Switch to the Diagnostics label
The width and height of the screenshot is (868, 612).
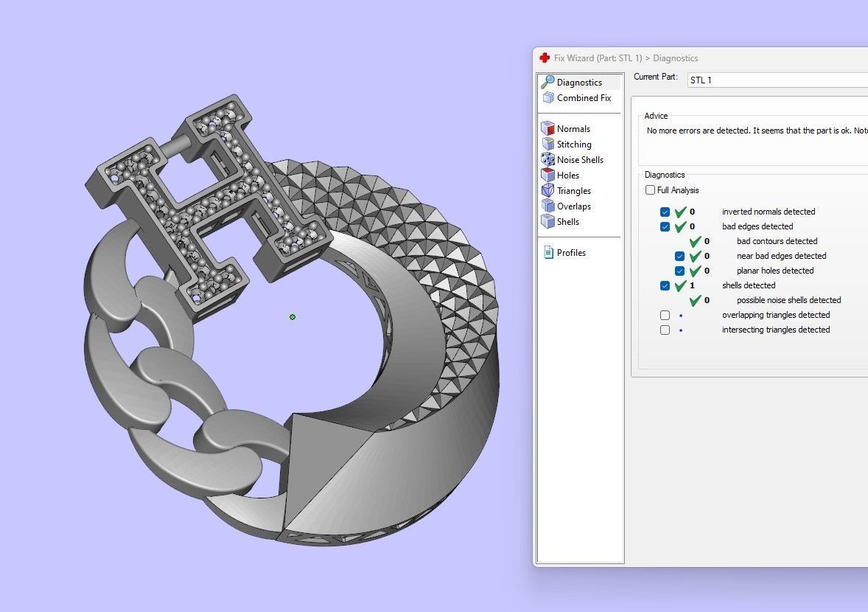pos(579,83)
